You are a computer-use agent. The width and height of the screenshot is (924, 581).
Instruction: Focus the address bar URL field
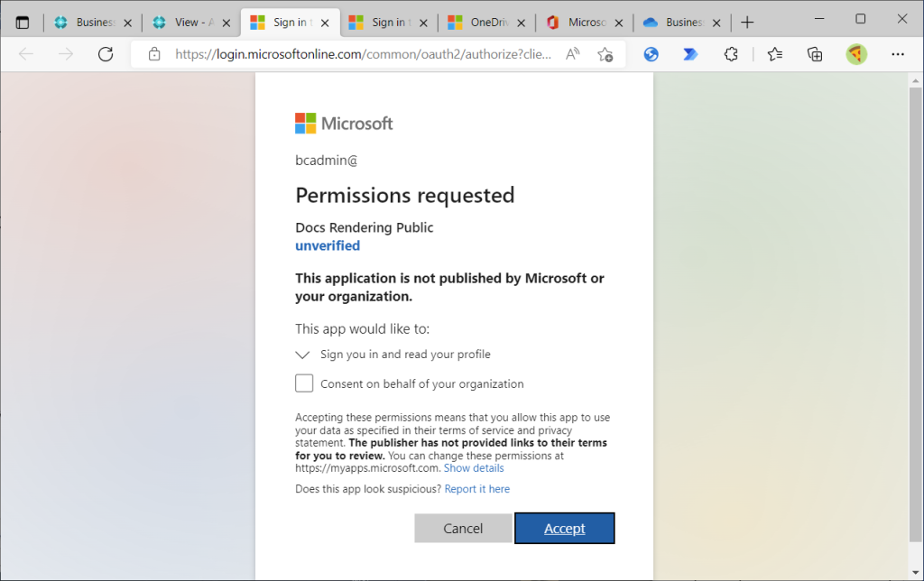[x=363, y=55]
